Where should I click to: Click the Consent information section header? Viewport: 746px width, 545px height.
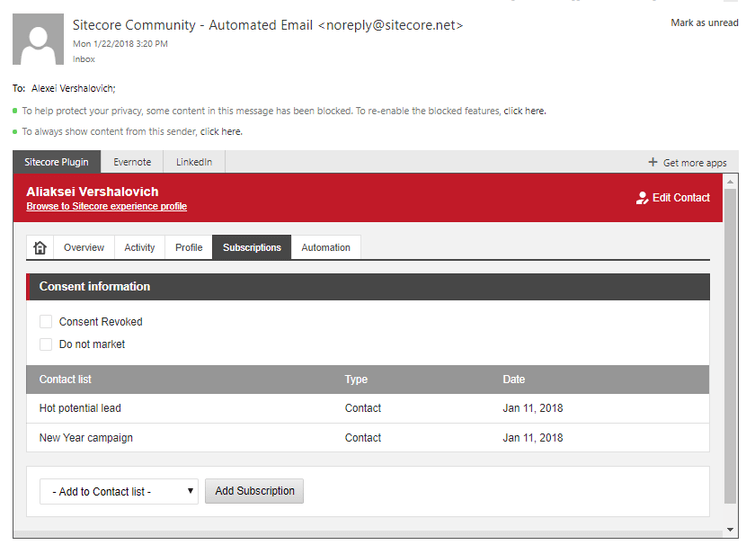click(x=368, y=286)
